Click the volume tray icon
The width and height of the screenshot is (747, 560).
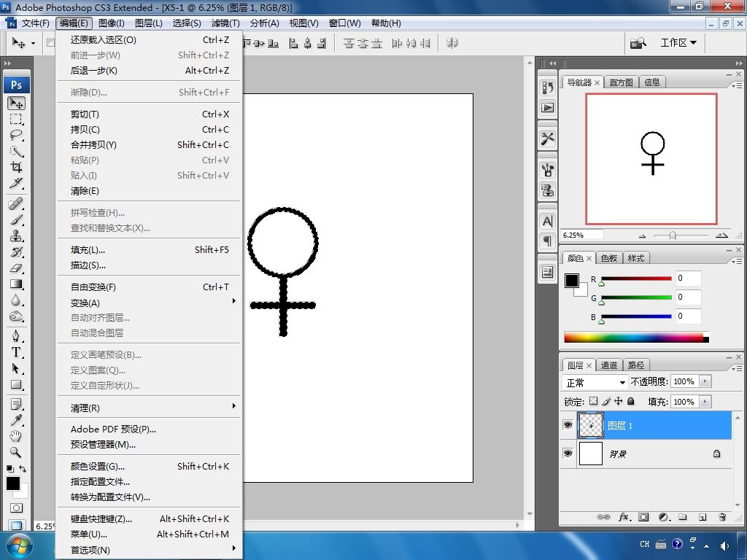724,545
